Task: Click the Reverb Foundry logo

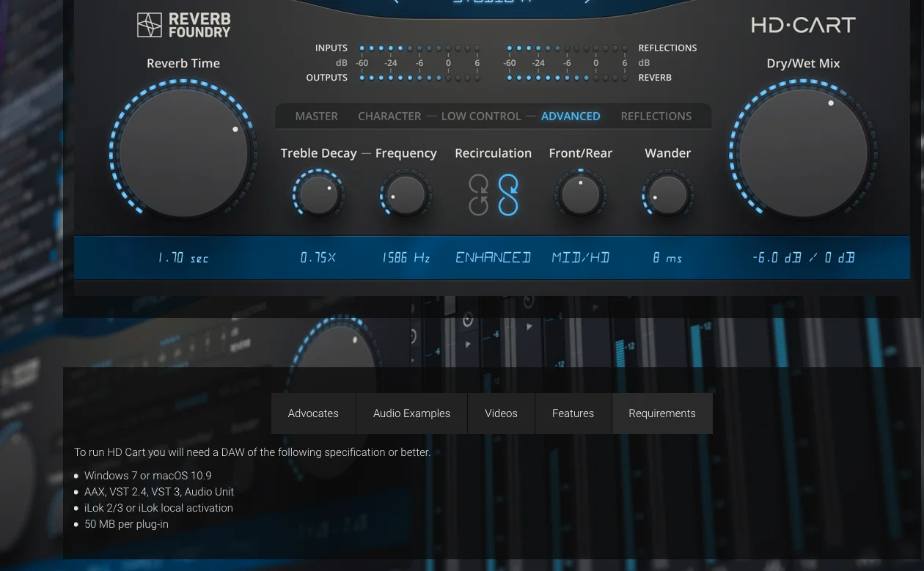Action: 183,25
